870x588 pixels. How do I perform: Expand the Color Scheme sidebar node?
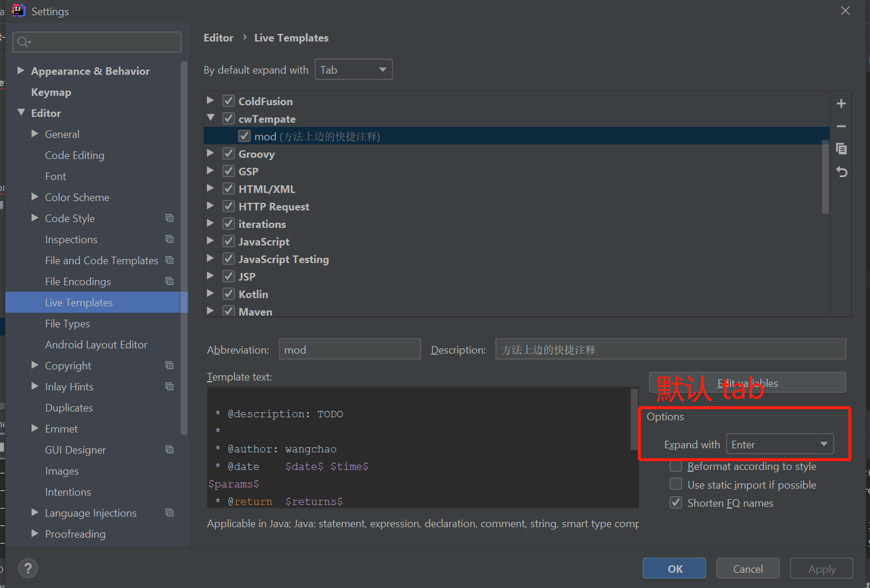pyautogui.click(x=35, y=197)
